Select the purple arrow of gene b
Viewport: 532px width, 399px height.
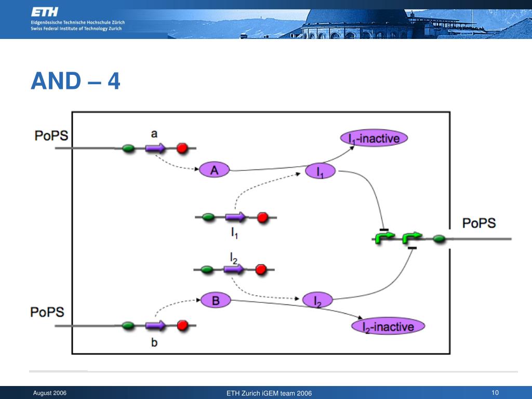click(x=155, y=326)
